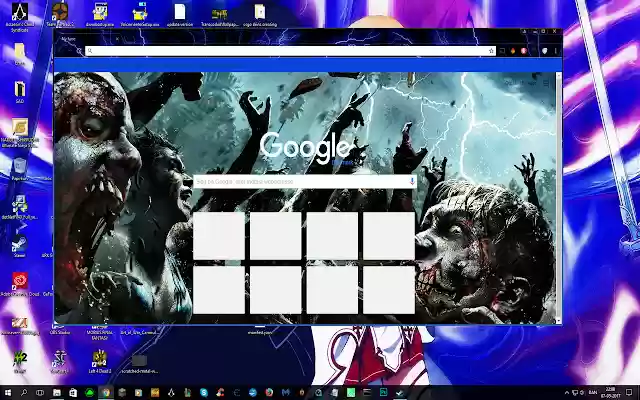Image resolution: width=640 pixels, height=400 pixels.
Task: Open Windows taskbar search
Action: 24,393
